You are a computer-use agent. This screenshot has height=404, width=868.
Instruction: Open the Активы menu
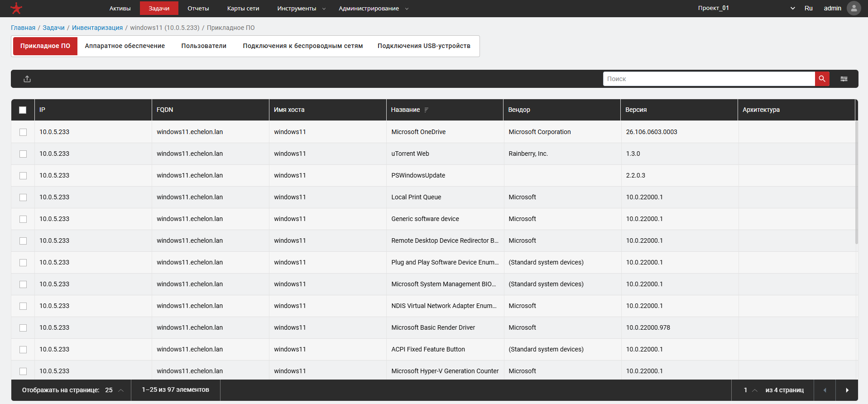click(x=120, y=8)
